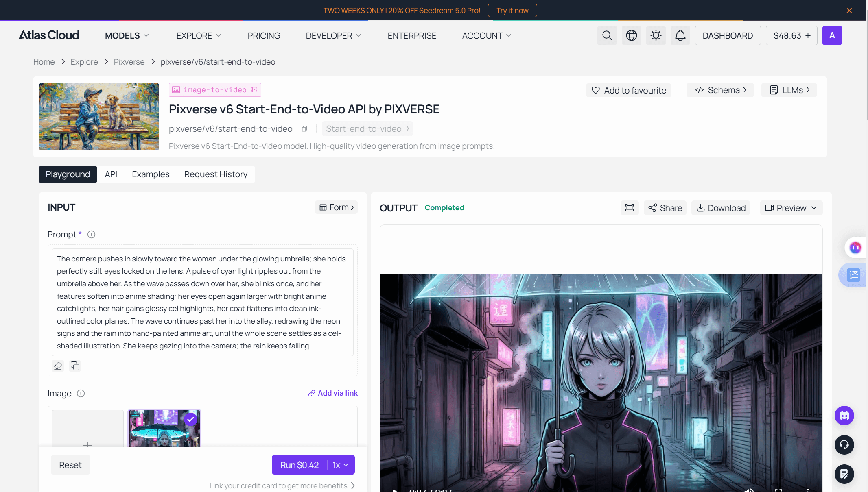Open the user avatar 'A' menu
Viewport: 868px width, 492px height.
click(832, 35)
